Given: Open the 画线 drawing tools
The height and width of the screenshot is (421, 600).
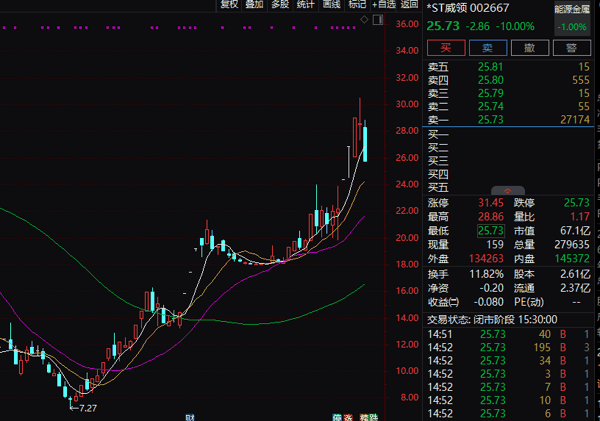Looking at the screenshot, I should tap(332, 4).
